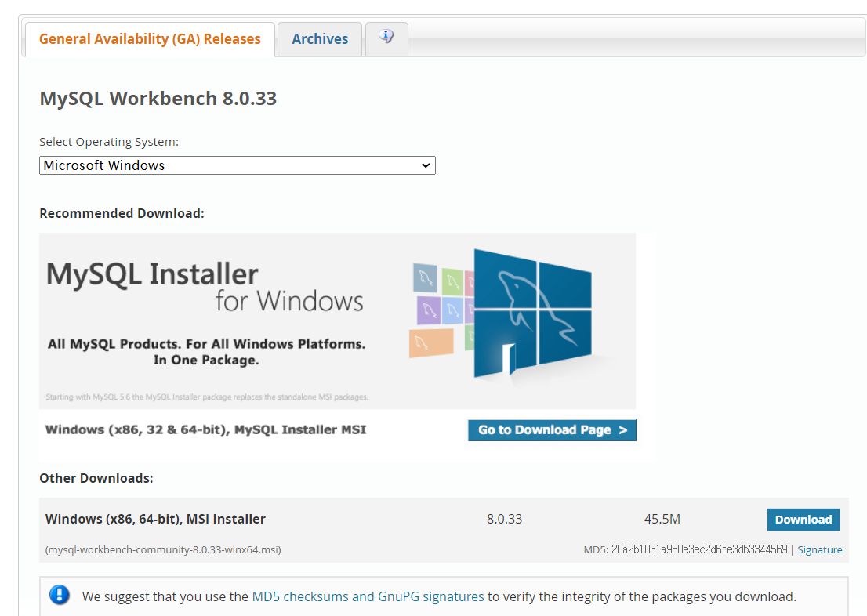
Task: Download the Windows 64-bit MSI Installer
Action: (x=804, y=520)
